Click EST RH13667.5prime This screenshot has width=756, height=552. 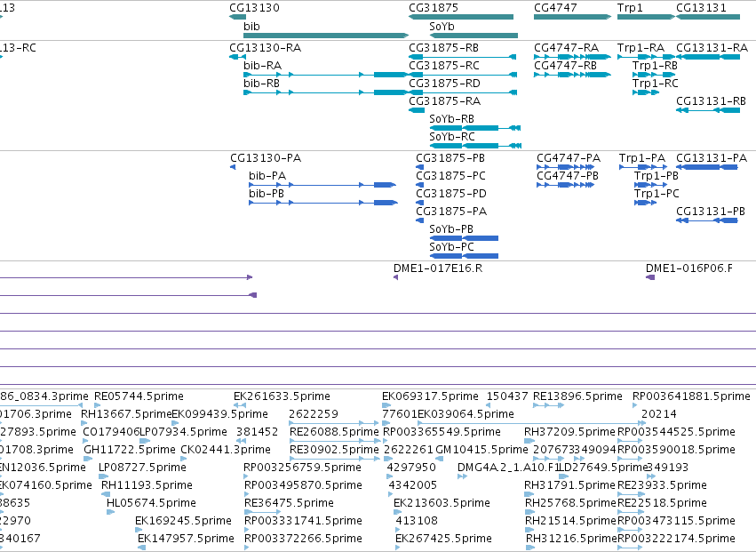[x=84, y=423]
